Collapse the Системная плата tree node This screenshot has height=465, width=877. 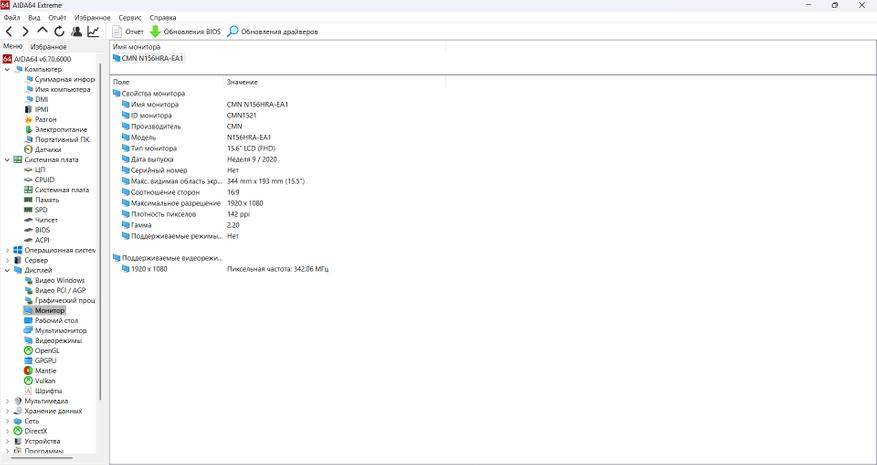click(7, 160)
